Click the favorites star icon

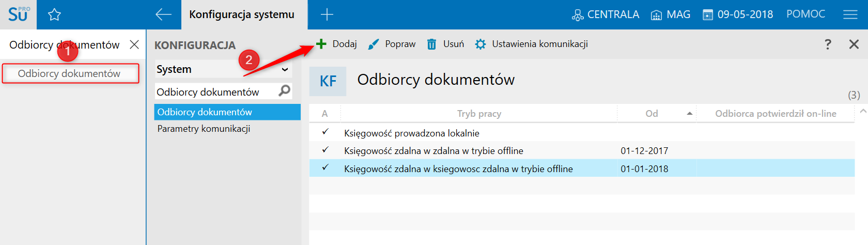(54, 14)
